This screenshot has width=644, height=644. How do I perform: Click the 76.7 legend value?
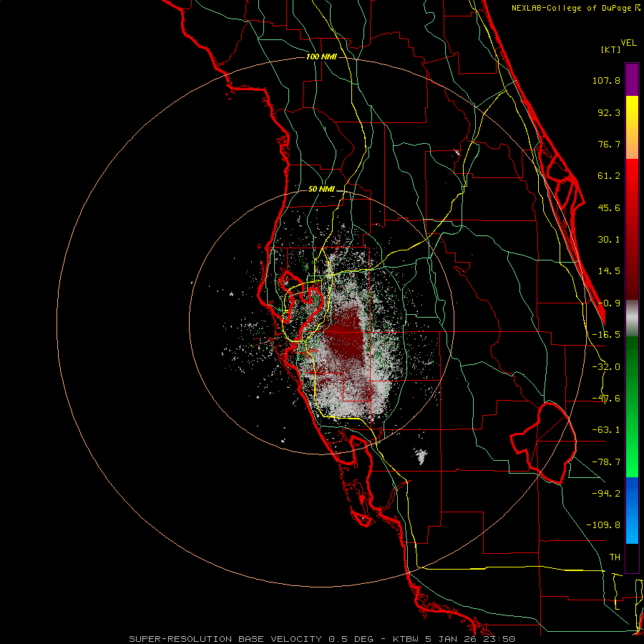click(x=609, y=144)
